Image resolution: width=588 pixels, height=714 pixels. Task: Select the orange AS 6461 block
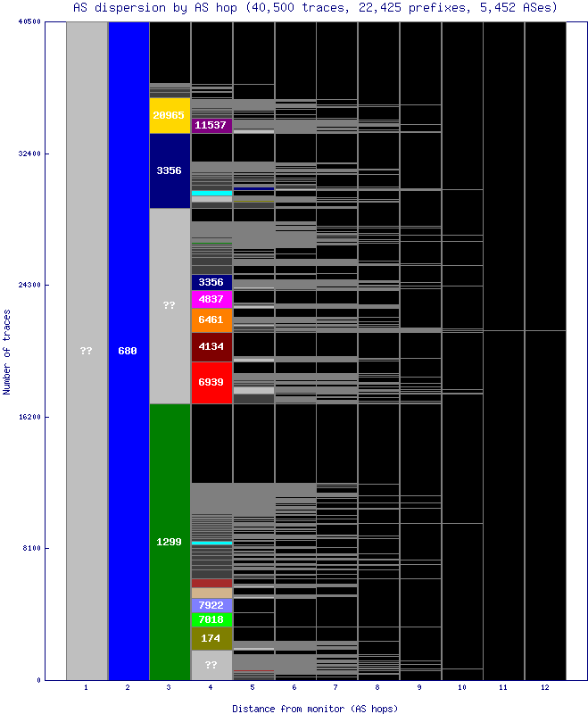pos(211,320)
